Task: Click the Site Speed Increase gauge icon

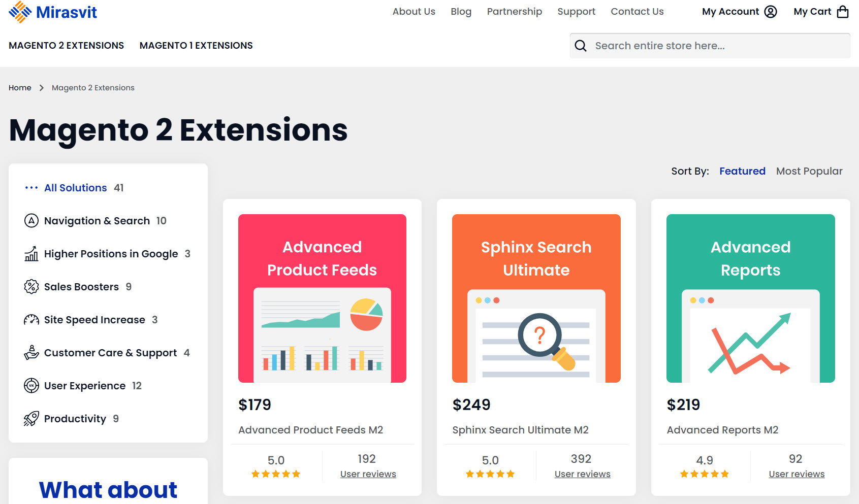Action: 31,320
